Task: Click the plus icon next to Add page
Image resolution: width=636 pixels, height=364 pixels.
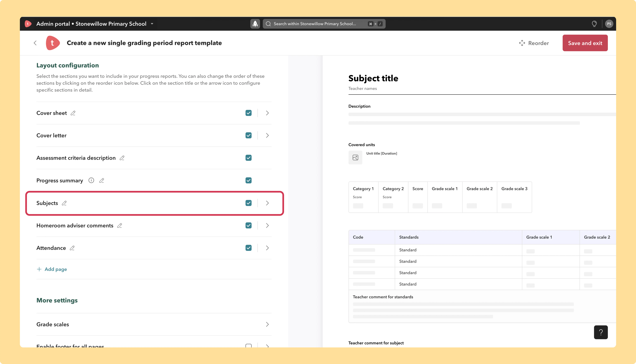Action: pos(39,269)
